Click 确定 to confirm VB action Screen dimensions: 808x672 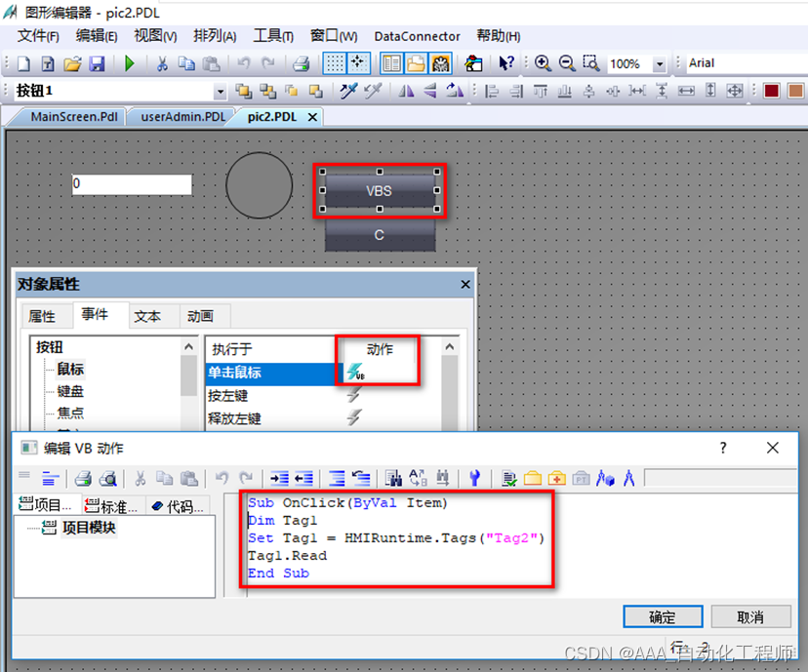[663, 617]
